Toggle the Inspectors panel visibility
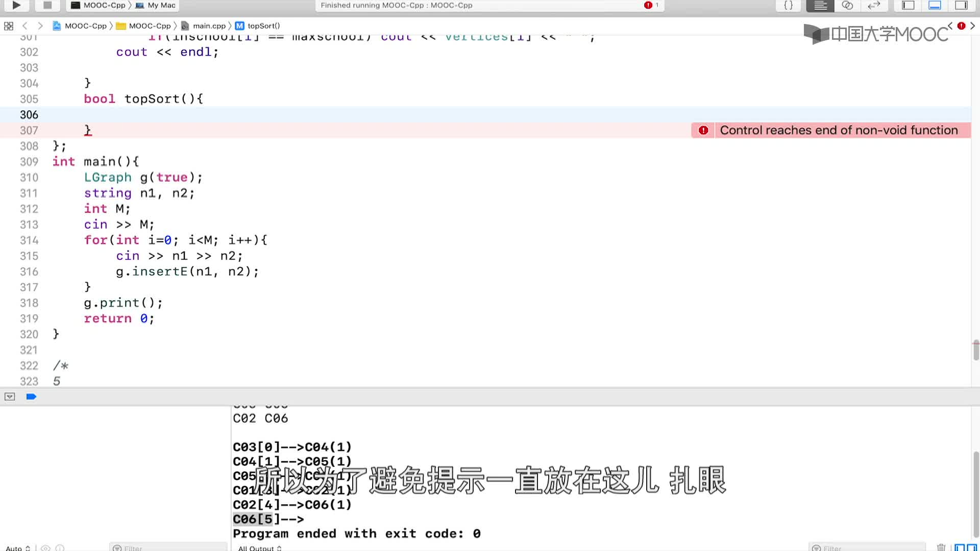980x551 pixels. tap(961, 5)
